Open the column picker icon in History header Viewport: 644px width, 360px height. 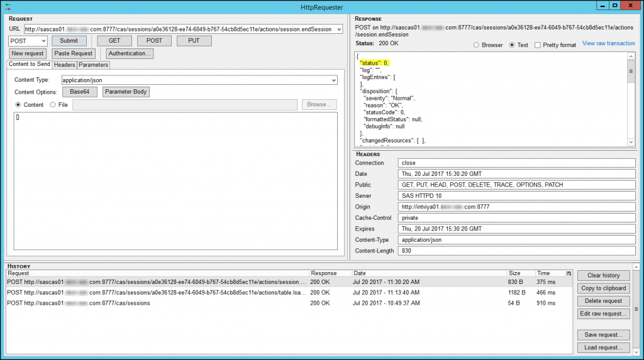tap(569, 273)
